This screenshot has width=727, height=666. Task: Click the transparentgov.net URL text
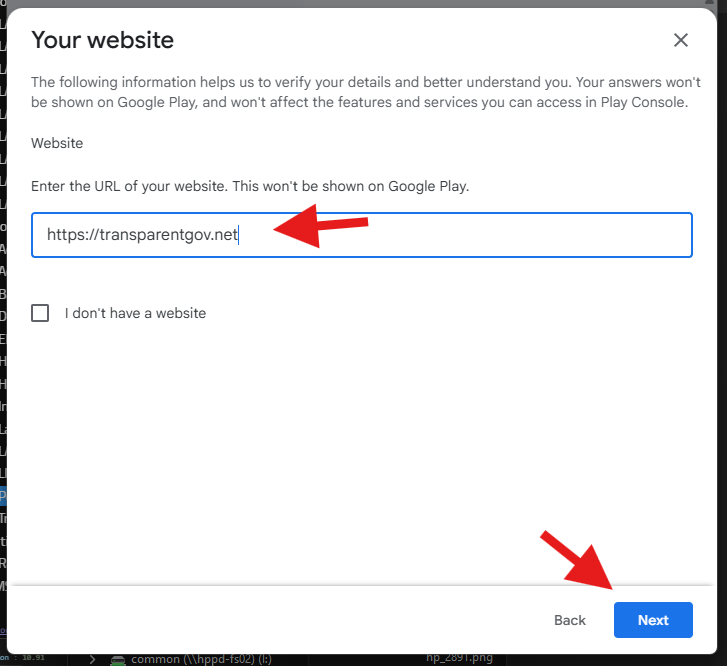[142, 235]
